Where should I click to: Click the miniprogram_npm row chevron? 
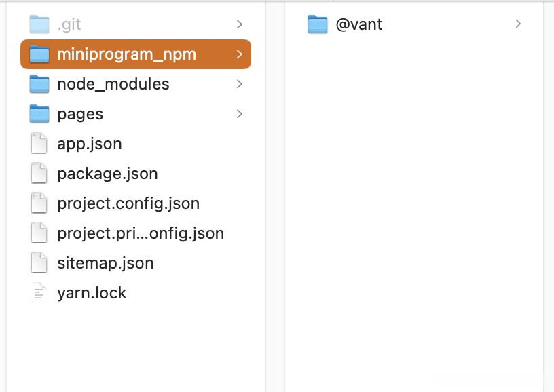click(239, 54)
